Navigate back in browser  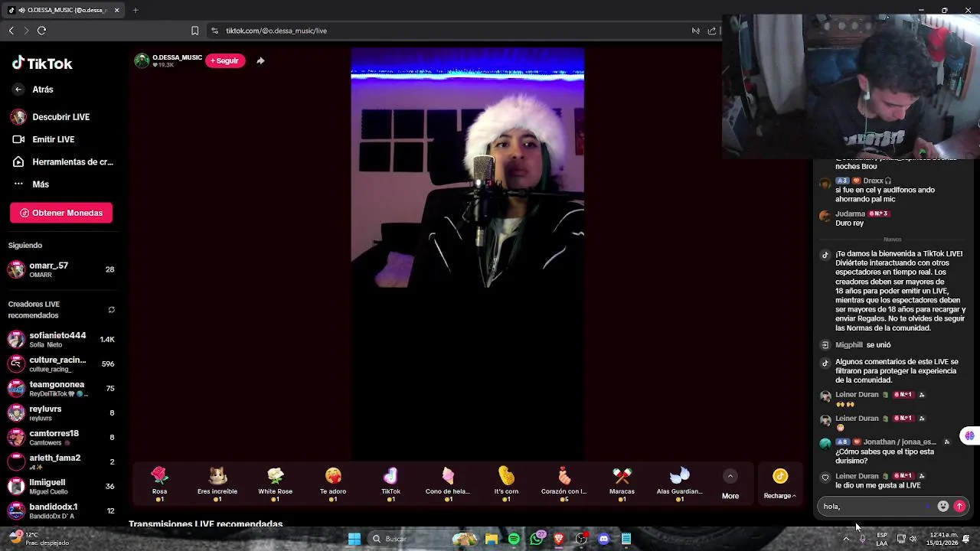click(x=11, y=31)
